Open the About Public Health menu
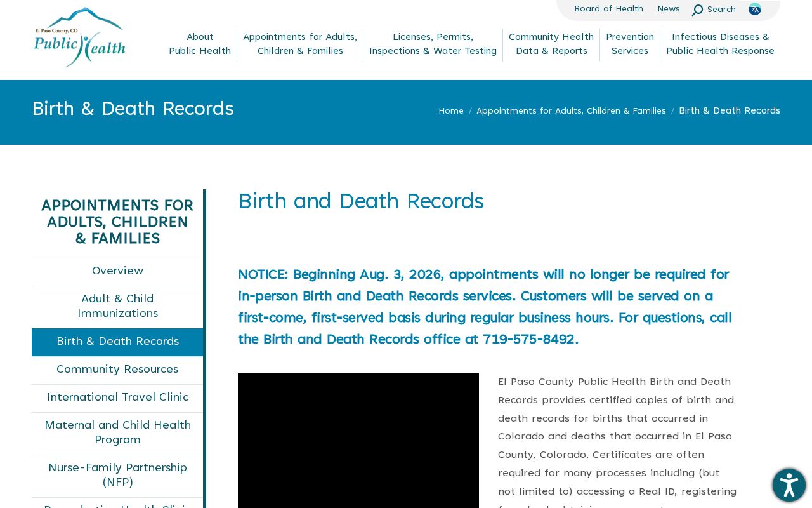This screenshot has width=812, height=508. [200, 44]
